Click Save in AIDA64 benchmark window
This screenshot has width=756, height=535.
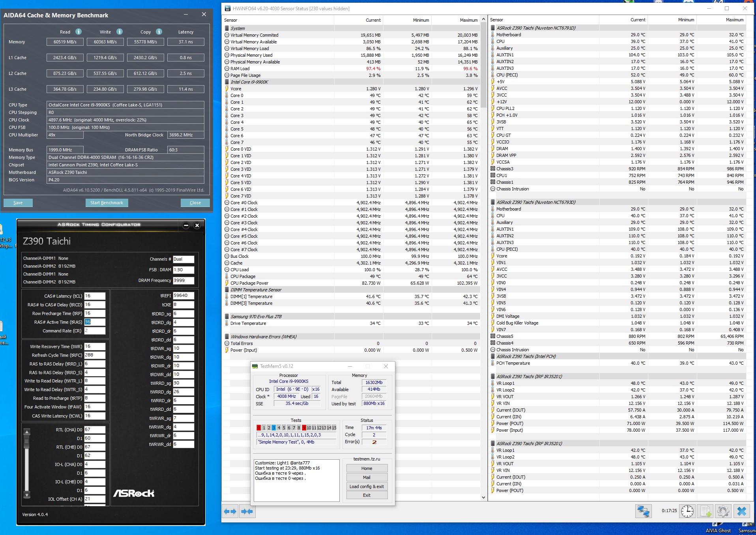tap(18, 203)
